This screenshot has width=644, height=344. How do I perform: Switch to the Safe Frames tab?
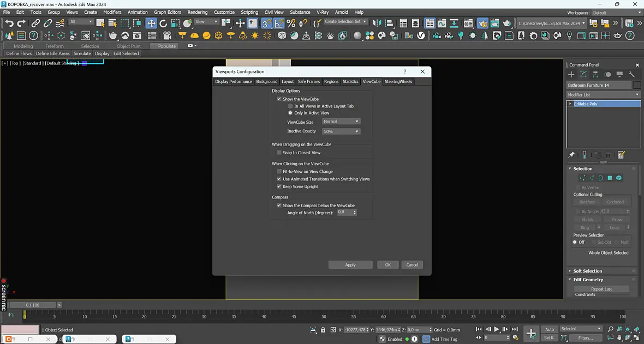309,82
